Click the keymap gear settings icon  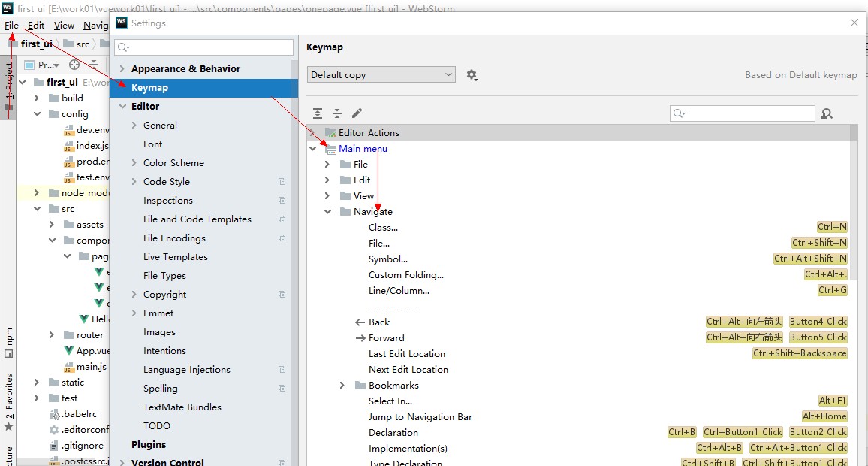point(472,75)
